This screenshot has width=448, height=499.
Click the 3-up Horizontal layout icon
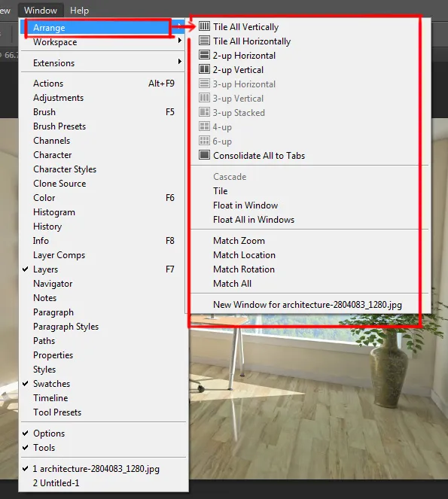(x=204, y=84)
